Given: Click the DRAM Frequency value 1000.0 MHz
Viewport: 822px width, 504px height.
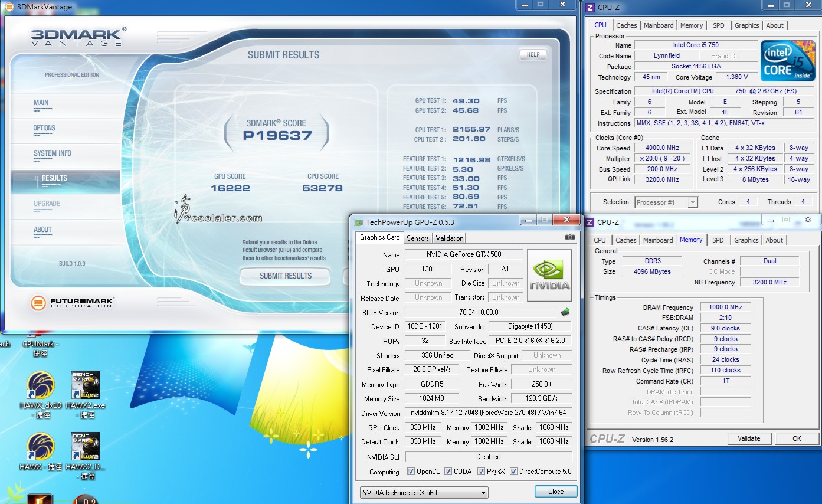Looking at the screenshot, I should click(725, 307).
